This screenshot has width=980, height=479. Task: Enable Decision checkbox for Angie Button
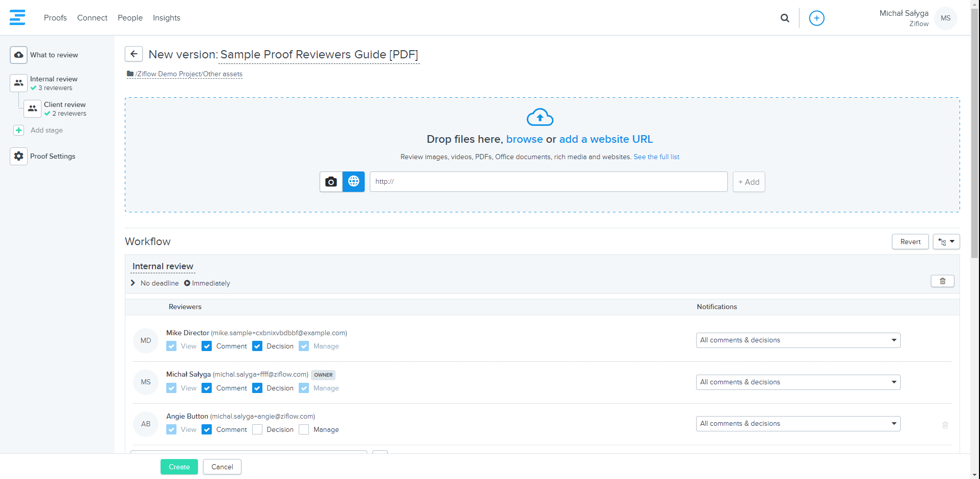257,429
